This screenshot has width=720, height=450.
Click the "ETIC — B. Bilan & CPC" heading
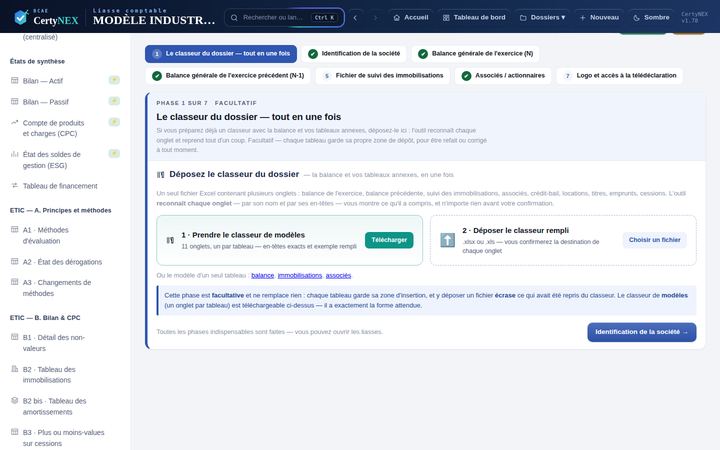click(x=45, y=318)
